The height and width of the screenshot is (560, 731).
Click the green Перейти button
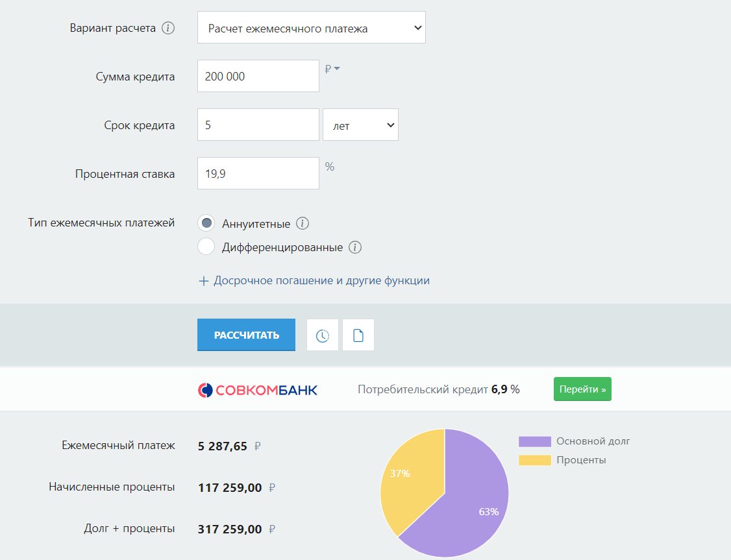point(583,389)
